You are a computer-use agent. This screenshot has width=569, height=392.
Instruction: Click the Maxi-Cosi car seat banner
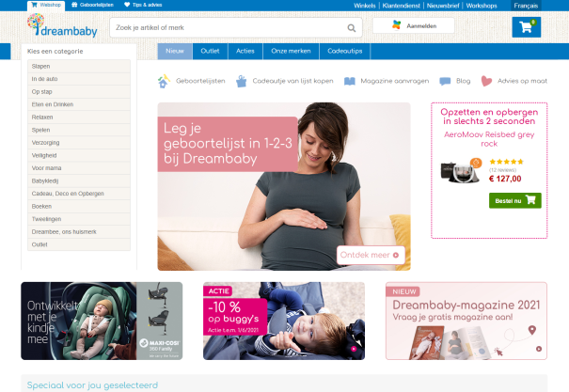pyautogui.click(x=102, y=321)
